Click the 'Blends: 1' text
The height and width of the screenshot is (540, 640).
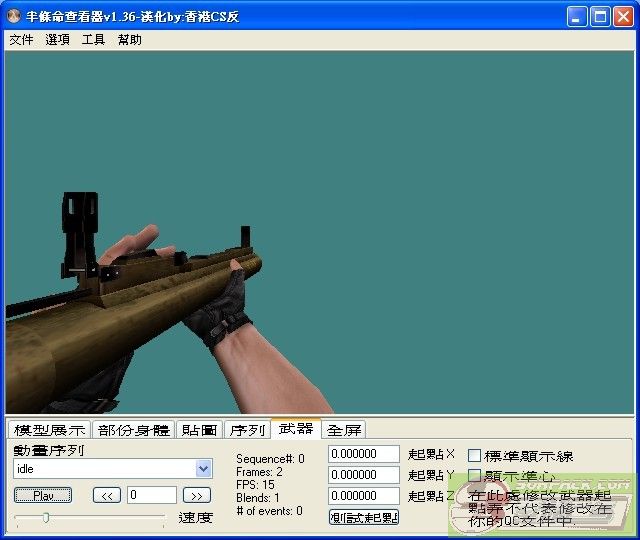pyautogui.click(x=258, y=498)
